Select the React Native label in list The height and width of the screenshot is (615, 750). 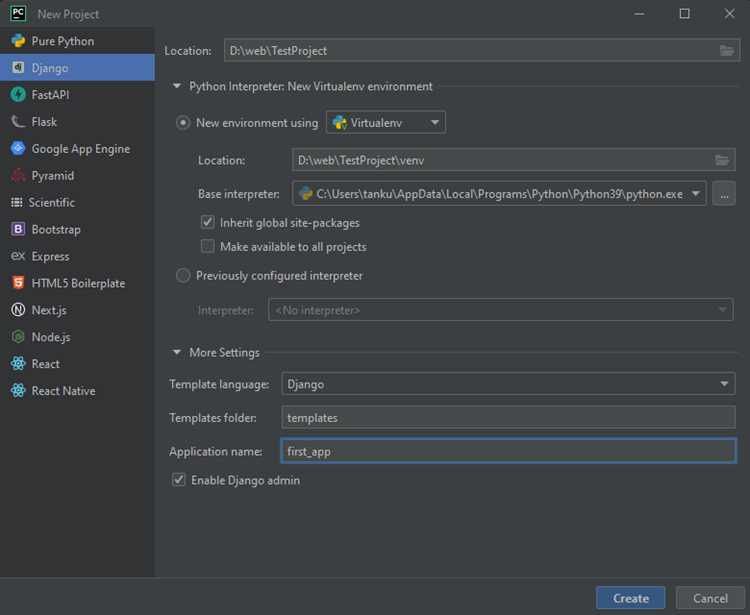(63, 391)
